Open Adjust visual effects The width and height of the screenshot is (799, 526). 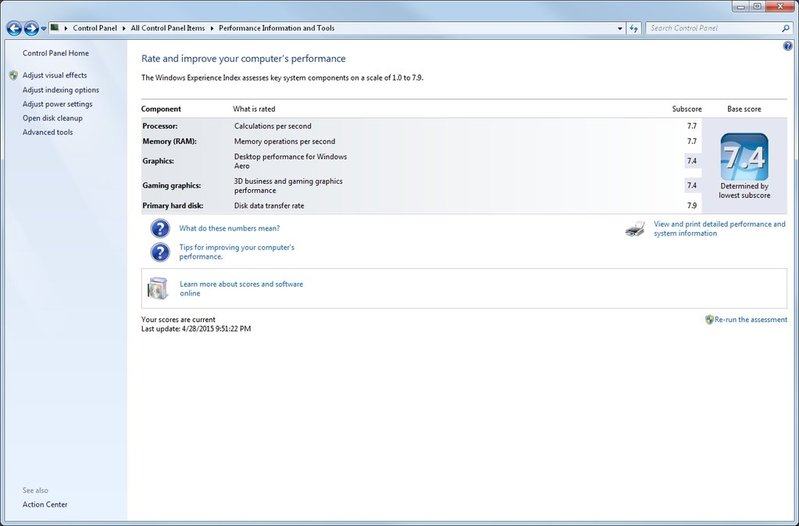[55, 75]
